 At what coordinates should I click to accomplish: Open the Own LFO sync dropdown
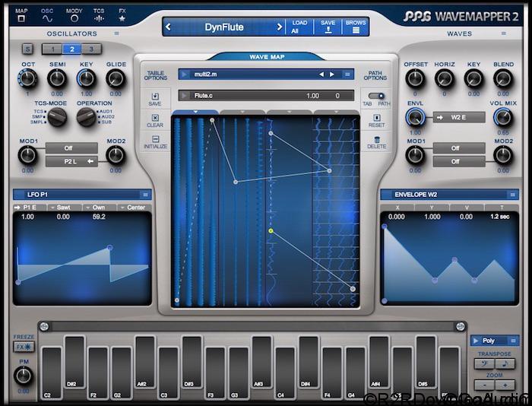point(100,207)
